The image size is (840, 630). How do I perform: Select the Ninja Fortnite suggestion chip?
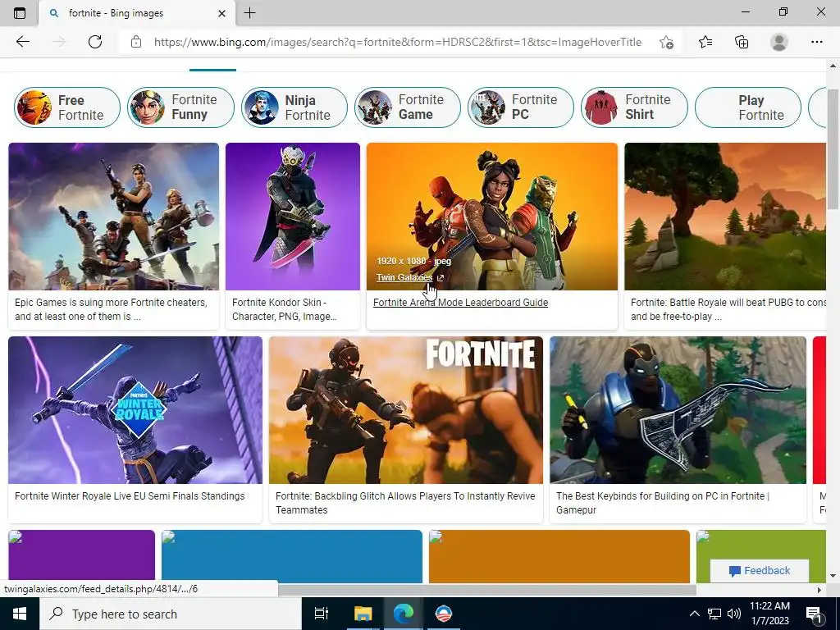point(294,107)
